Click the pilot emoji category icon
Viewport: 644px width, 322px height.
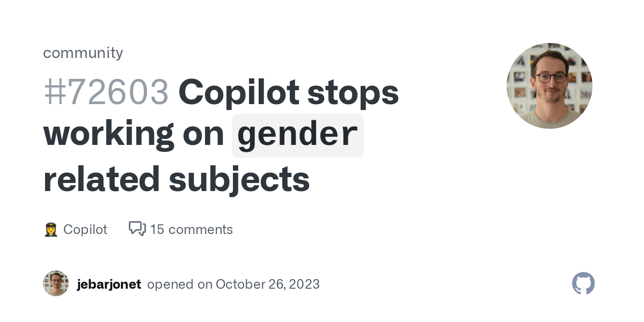tap(50, 230)
